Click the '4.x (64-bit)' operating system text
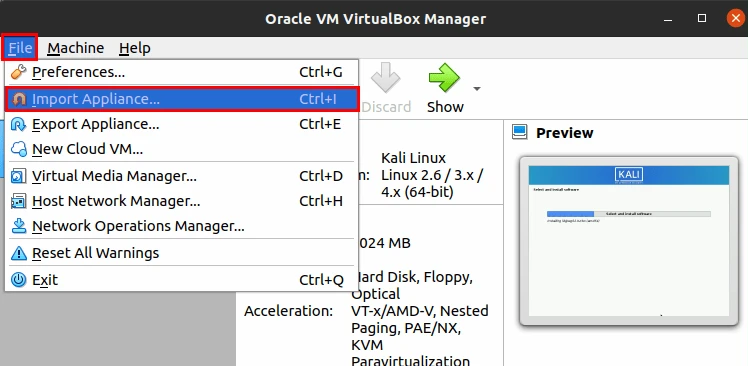Image resolution: width=749 pixels, height=366 pixels. click(x=417, y=192)
